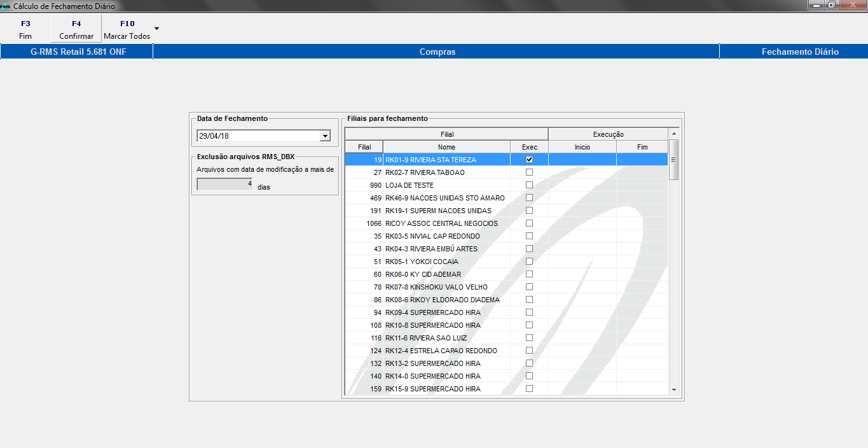Open the Marcar Todos dropdown arrow
868x448 pixels.
pos(156,29)
